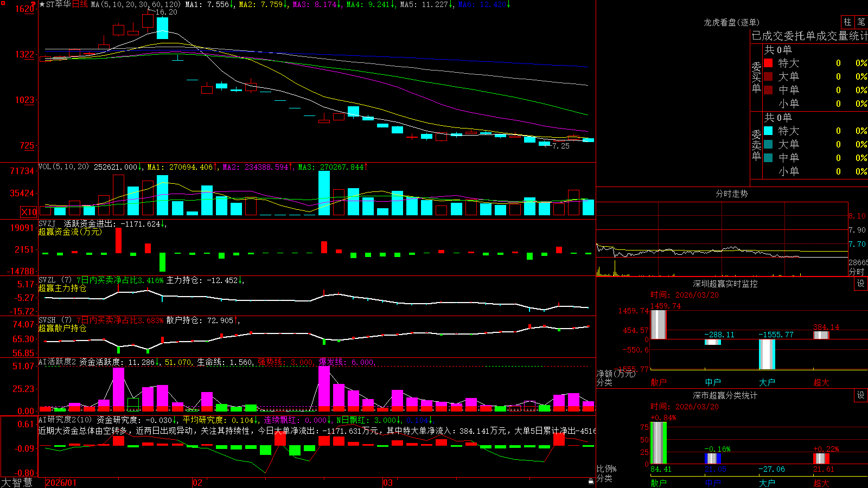Screen dimensions: 868x488
Task: Click the lock icon on the date axis
Action: pyautogui.click(x=591, y=481)
